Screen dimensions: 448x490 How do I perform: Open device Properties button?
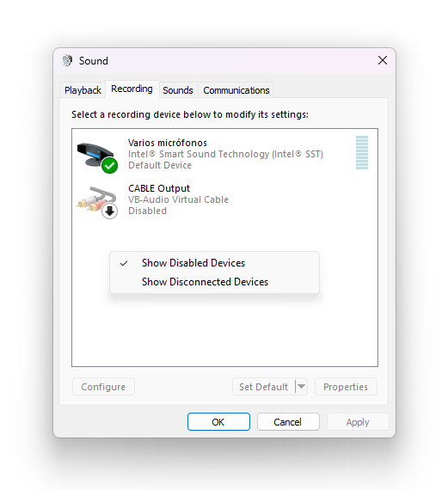346,387
